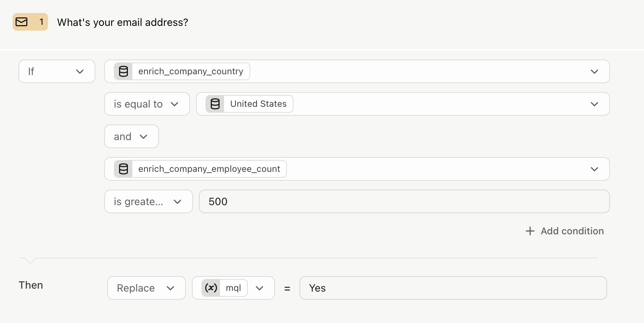
Task: Select the enrich_company_country tag
Action: pos(182,71)
